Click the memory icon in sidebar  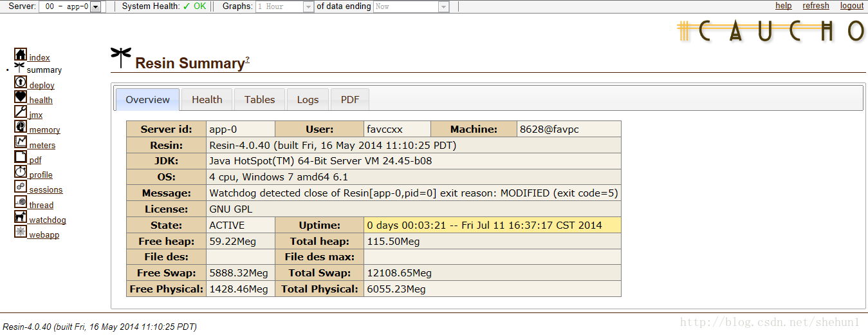pyautogui.click(x=21, y=127)
